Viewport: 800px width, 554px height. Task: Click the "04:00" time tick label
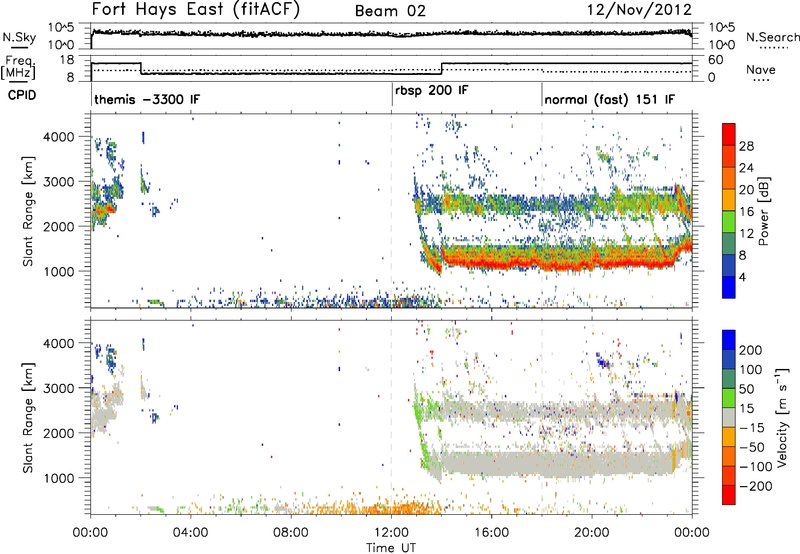coord(190,533)
